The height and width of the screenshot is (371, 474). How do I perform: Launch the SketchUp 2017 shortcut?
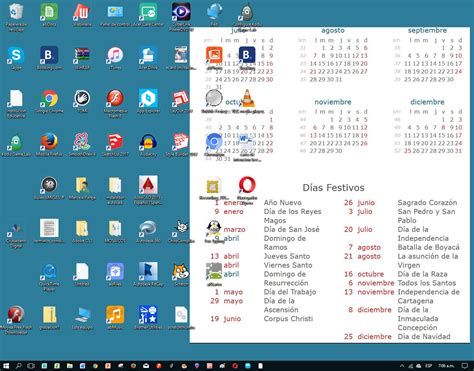[115, 141]
